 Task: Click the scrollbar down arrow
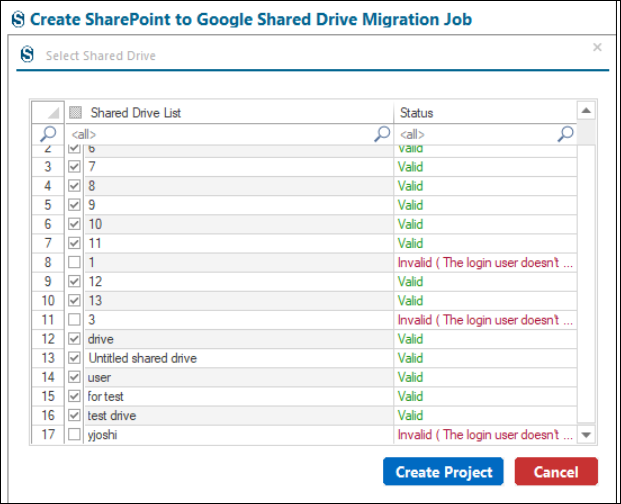click(x=586, y=435)
